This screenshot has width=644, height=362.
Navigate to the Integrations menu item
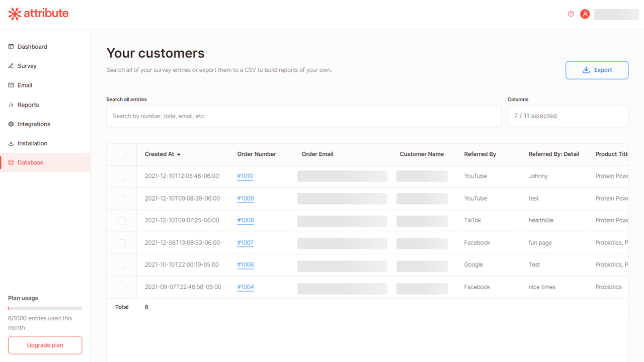(34, 124)
